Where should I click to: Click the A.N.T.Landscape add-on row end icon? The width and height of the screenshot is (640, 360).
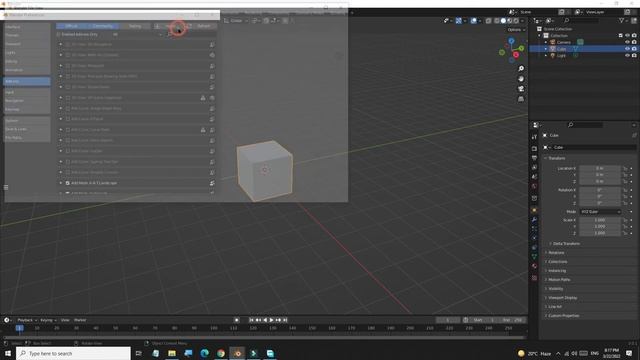(212, 183)
